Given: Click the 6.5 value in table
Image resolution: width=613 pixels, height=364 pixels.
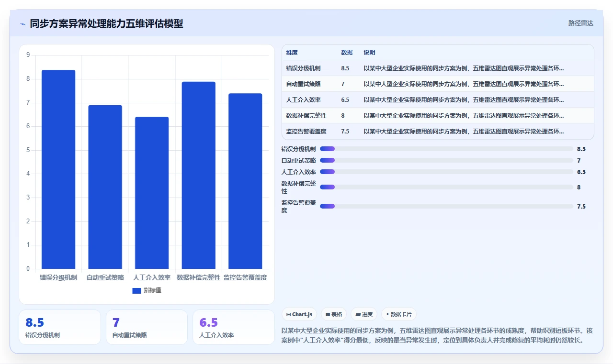Looking at the screenshot, I should pos(345,100).
